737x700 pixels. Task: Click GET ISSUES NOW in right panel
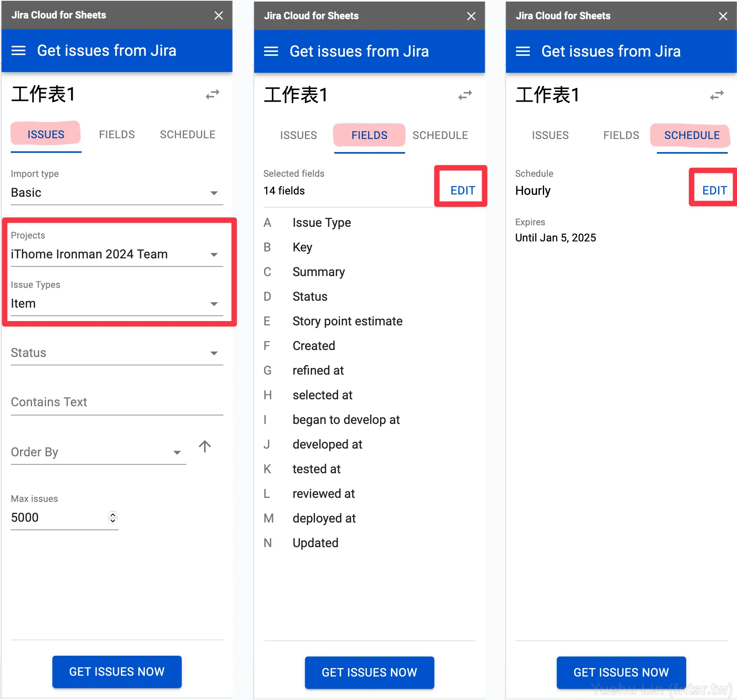click(621, 673)
